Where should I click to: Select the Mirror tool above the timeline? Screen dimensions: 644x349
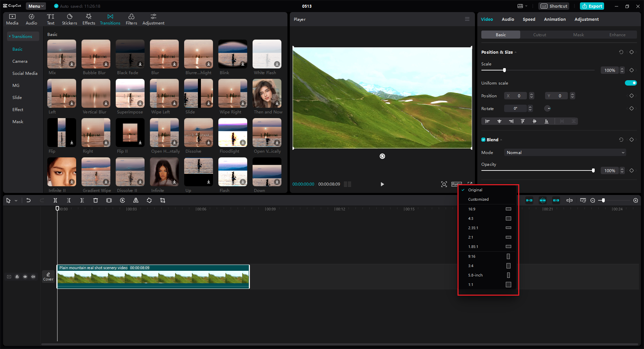click(136, 200)
